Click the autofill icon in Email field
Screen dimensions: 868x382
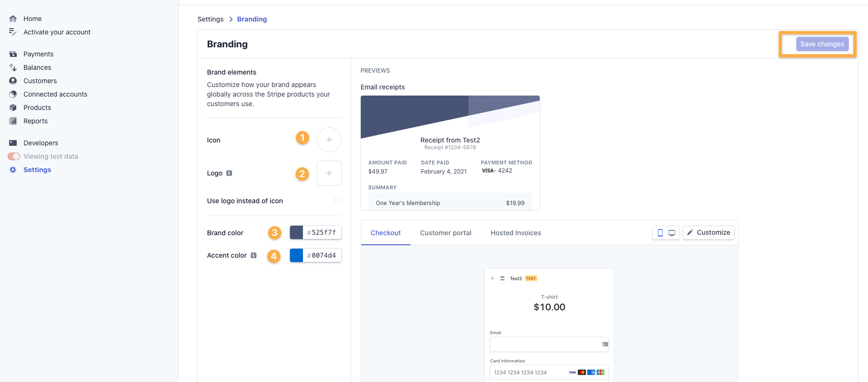pos(605,344)
